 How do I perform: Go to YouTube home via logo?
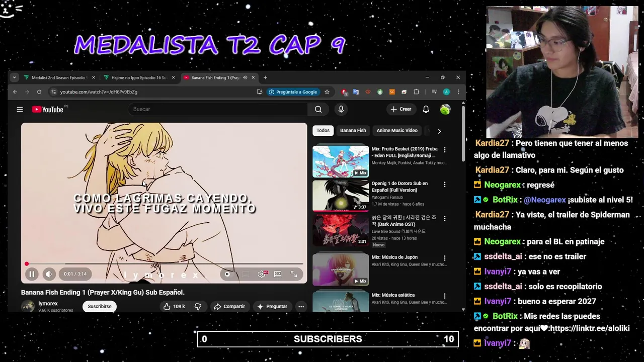48,109
